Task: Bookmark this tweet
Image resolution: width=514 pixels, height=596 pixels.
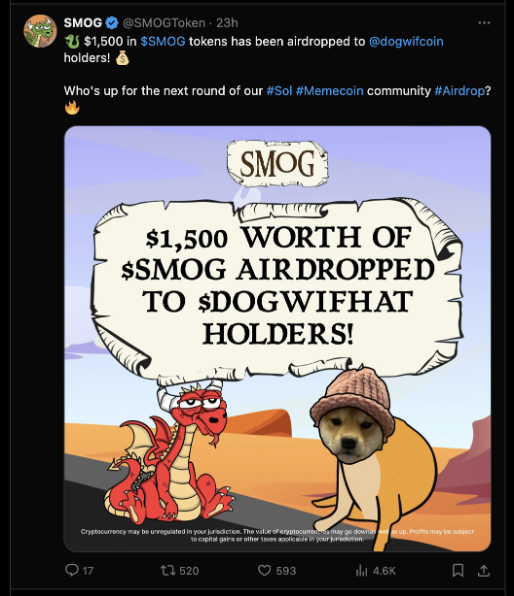Action: coord(458,570)
